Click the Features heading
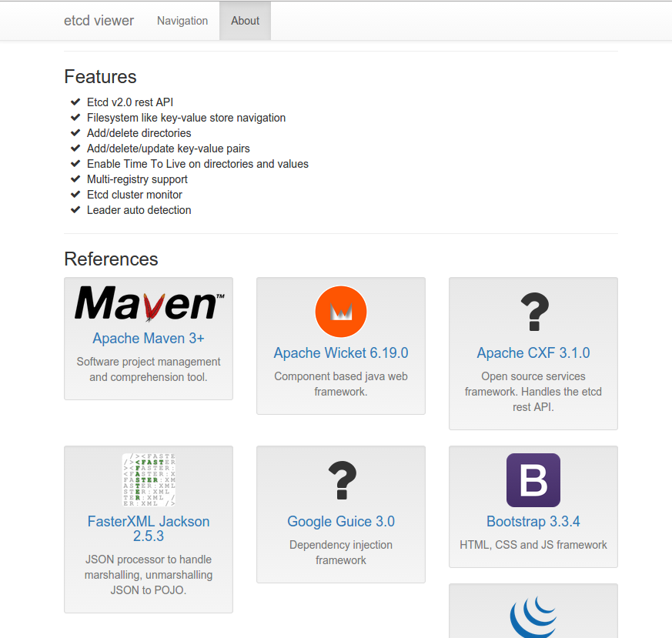 [x=100, y=77]
